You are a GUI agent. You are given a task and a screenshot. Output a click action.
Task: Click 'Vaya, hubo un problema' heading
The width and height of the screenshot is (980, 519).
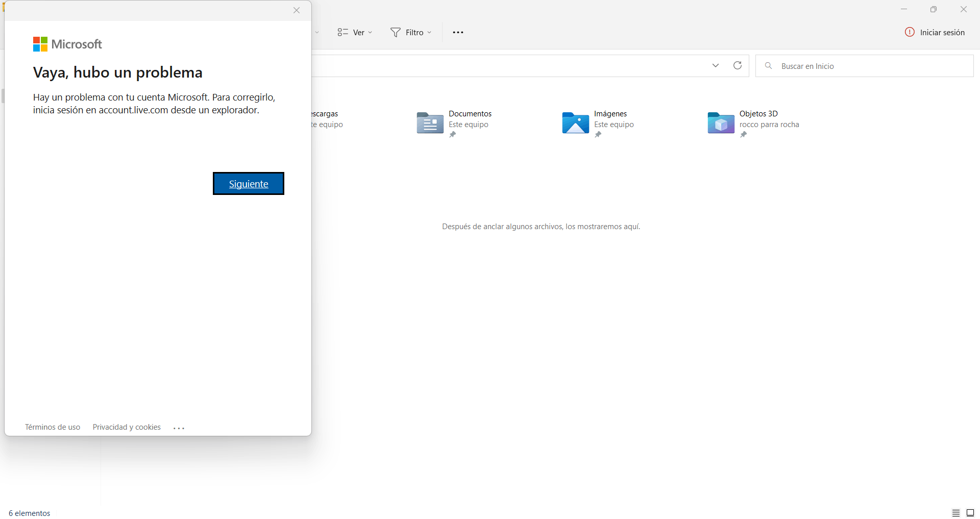pyautogui.click(x=118, y=72)
